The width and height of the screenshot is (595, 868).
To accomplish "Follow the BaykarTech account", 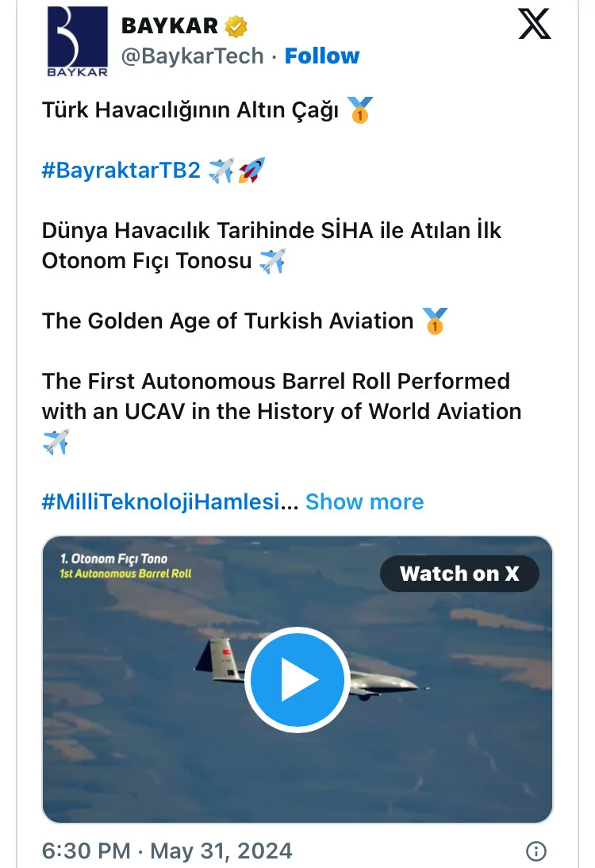I will pyautogui.click(x=322, y=56).
